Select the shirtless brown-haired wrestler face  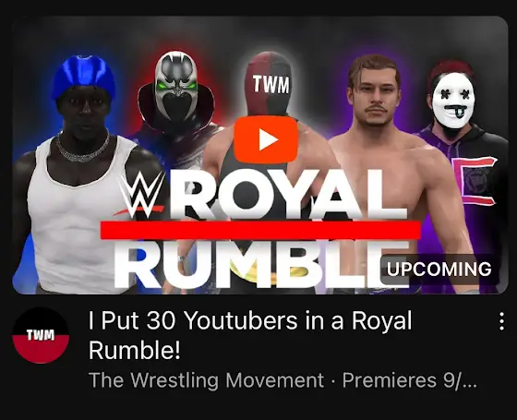click(x=375, y=92)
